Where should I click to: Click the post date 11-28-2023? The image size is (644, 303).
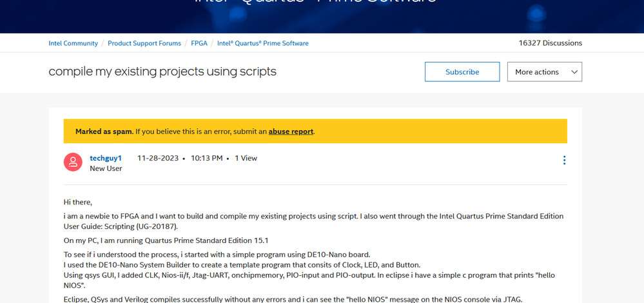[x=158, y=158]
